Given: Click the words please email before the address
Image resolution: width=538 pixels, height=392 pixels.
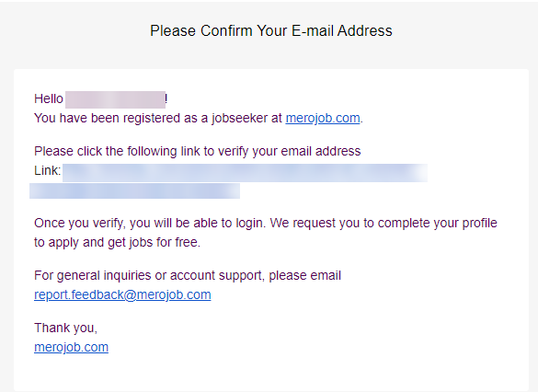Looking at the screenshot, I should coord(304,276).
